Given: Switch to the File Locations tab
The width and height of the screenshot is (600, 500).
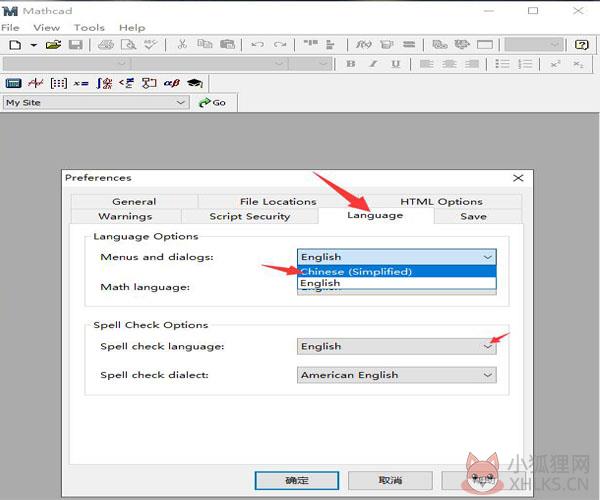Looking at the screenshot, I should [278, 201].
